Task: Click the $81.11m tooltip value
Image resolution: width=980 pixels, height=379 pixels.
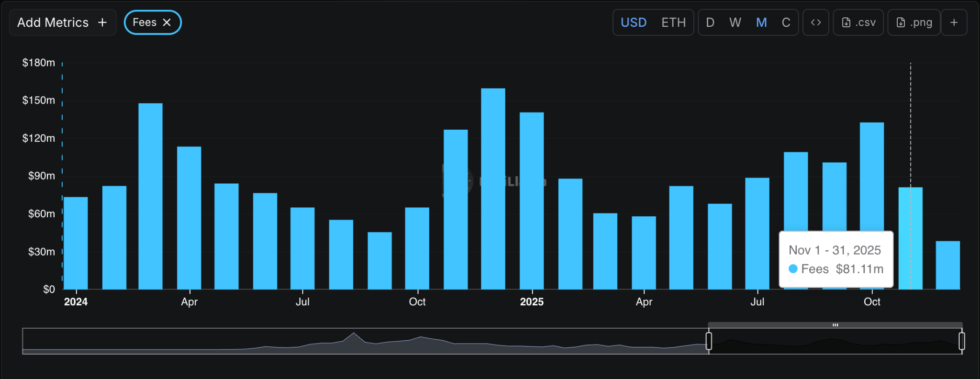Action: 859,269
